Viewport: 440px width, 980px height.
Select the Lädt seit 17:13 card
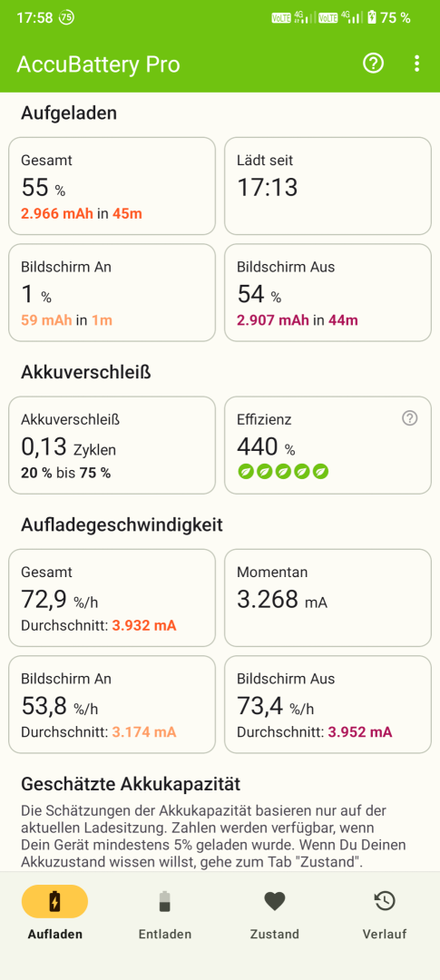(328, 186)
